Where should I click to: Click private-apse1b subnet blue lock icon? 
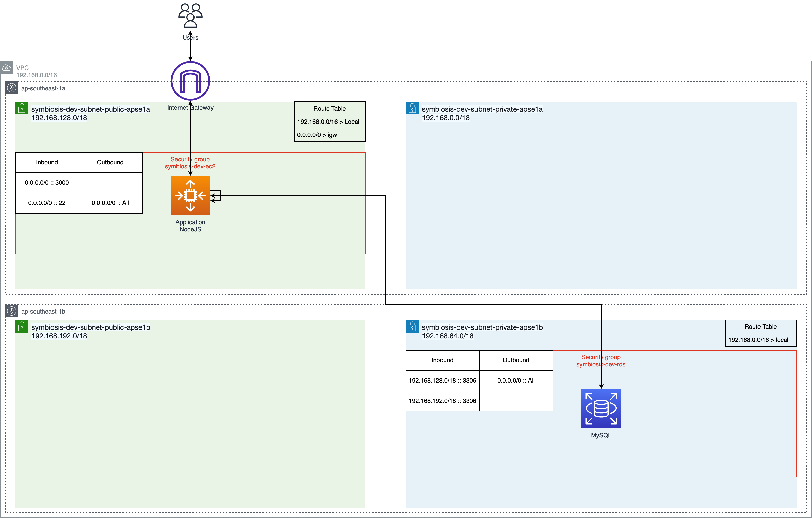pos(412,326)
